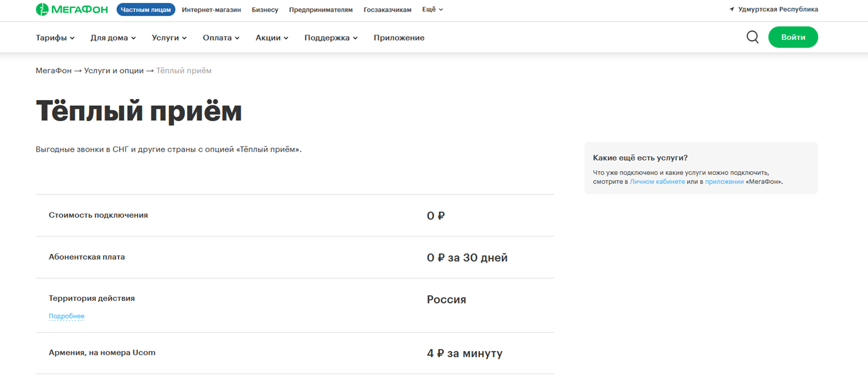
Task: Click the Какие ещё есть услуги? heading
Action: [x=640, y=158]
